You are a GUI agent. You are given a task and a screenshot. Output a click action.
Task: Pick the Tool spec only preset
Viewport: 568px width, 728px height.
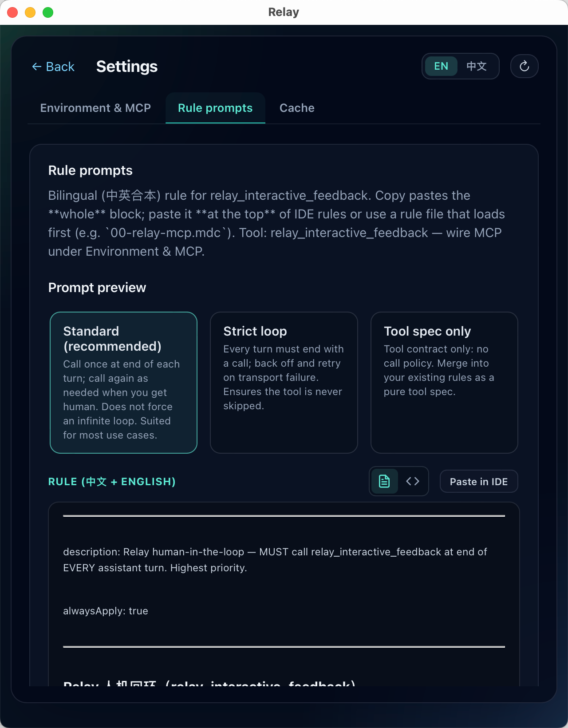click(444, 382)
